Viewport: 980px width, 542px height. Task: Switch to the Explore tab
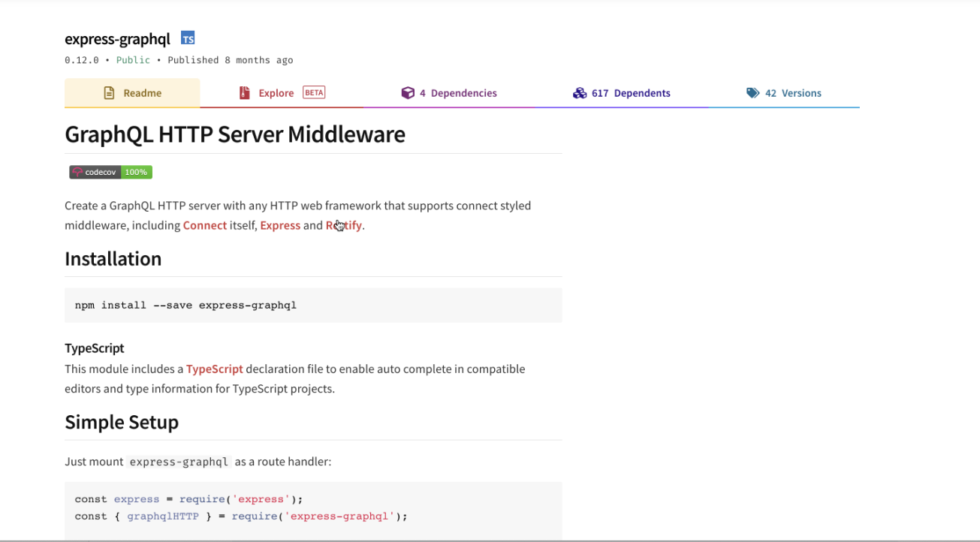(282, 93)
